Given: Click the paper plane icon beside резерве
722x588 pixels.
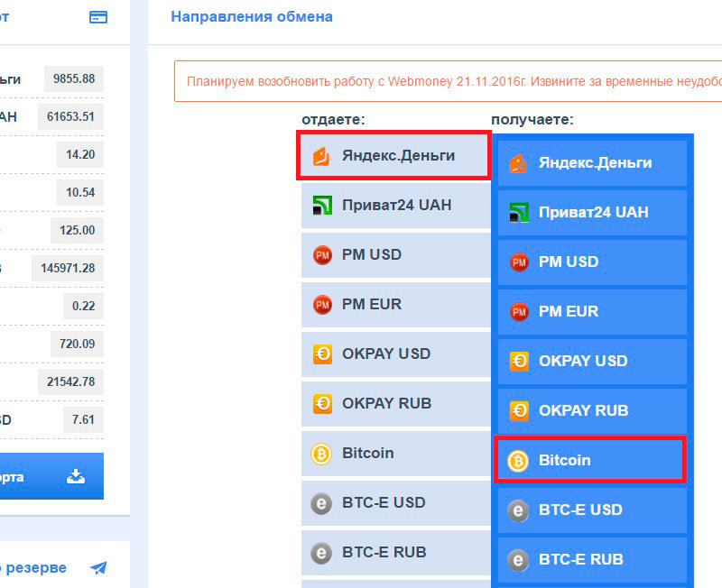Looking at the screenshot, I should [98, 568].
